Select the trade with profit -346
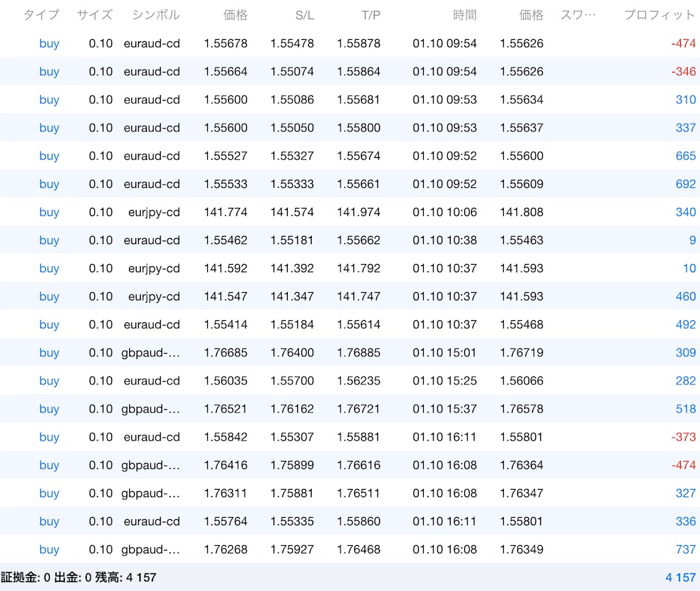 (x=350, y=71)
